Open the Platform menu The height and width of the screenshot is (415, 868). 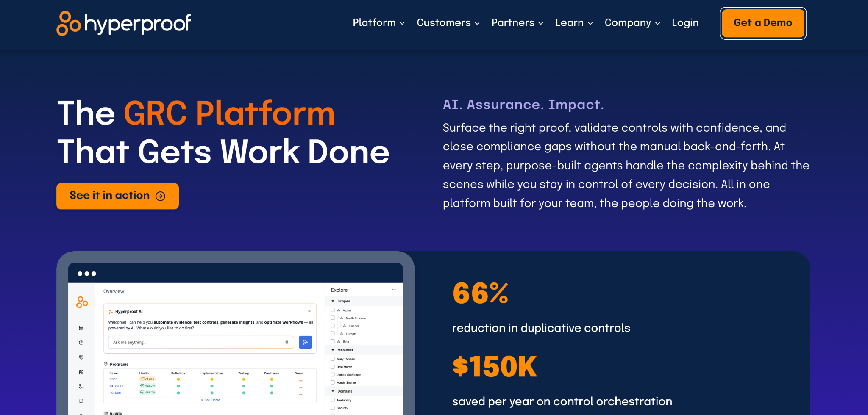[379, 23]
